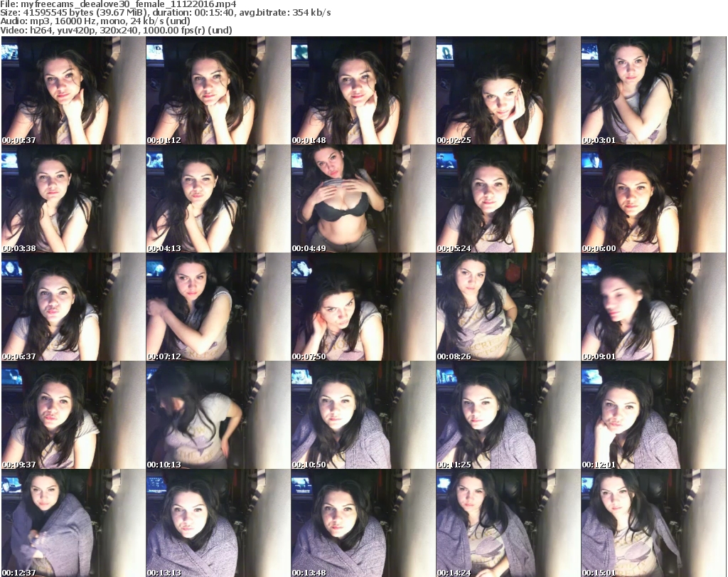Click the Video codec info line

pyautogui.click(x=116, y=31)
